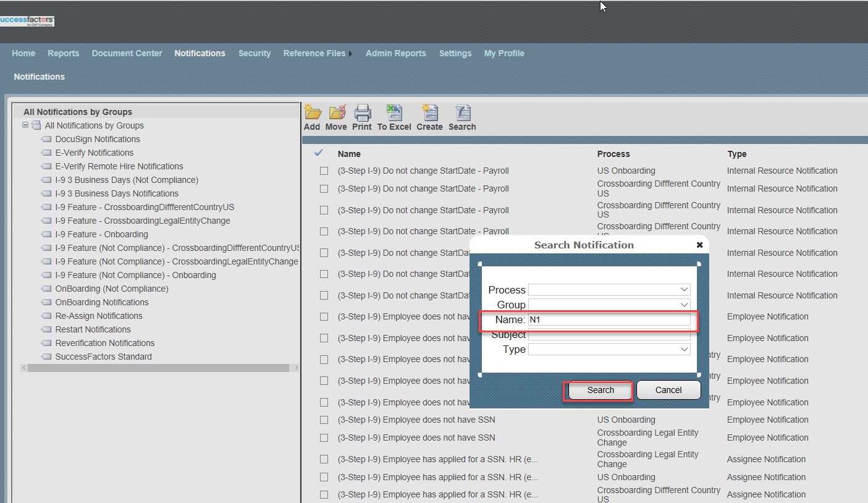Open I-9 Feature - CrossboardingLegalEntityChange group
Image resolution: width=868 pixels, height=503 pixels.
[x=143, y=221]
